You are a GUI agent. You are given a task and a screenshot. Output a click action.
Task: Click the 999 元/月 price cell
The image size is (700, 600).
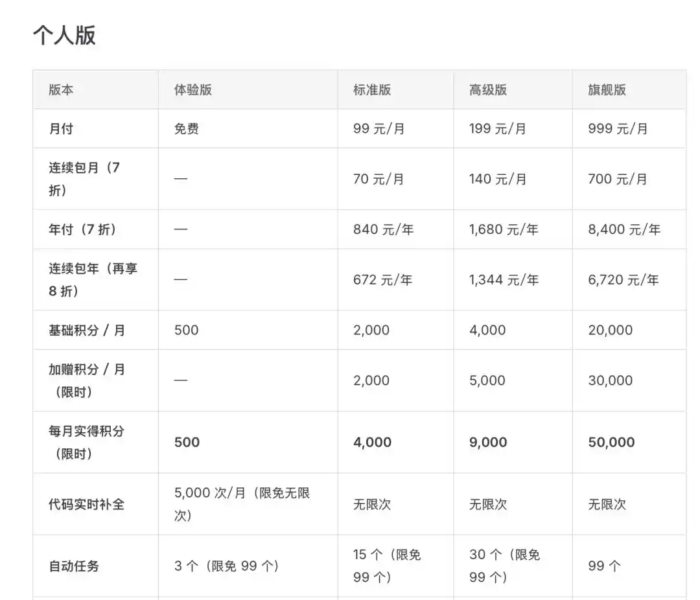(x=618, y=128)
